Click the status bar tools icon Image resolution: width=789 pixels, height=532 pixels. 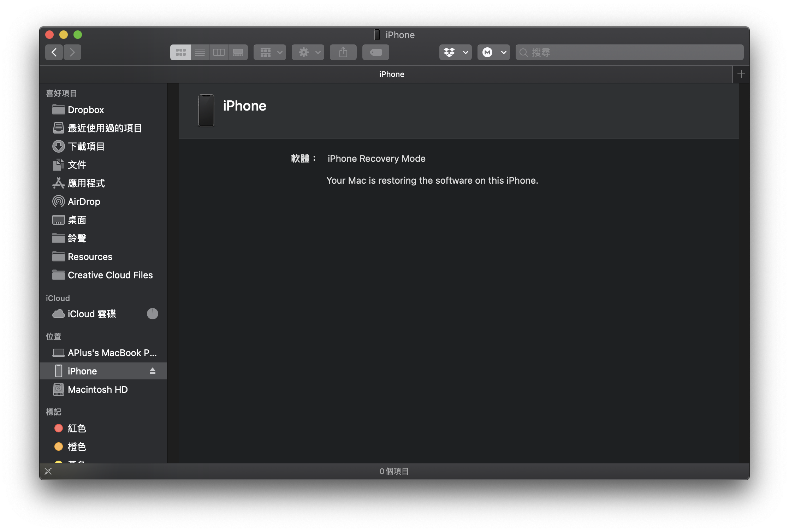click(x=48, y=471)
